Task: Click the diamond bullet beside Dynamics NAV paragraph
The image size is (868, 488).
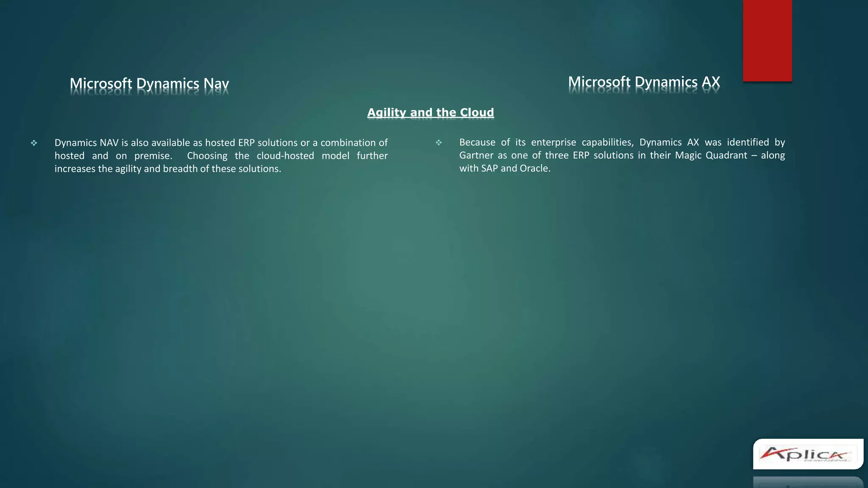Action: pos(34,143)
